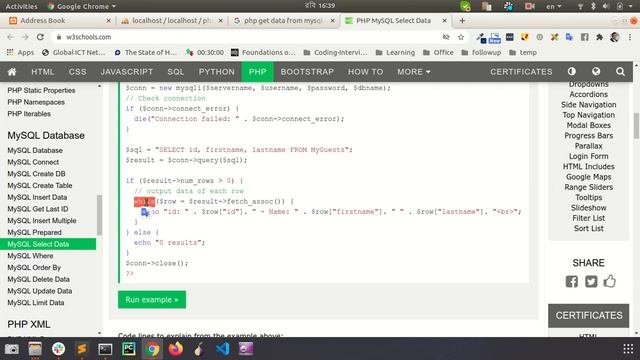Bookmark this page with star icon
Image resolution: width=640 pixels, height=360 pixels.
[x=461, y=37]
